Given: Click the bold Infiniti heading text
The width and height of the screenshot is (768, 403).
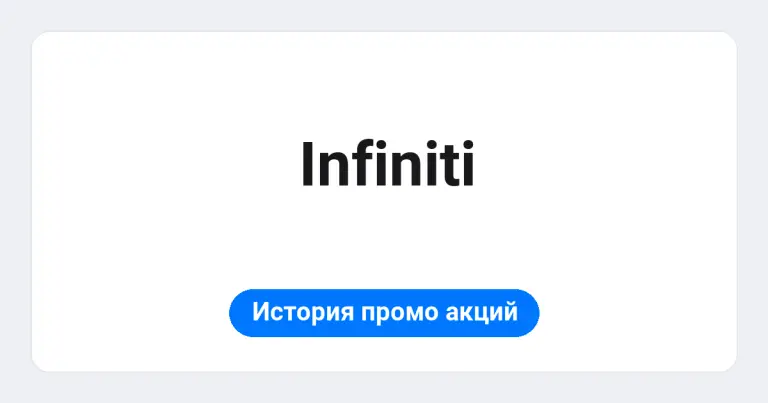Looking at the screenshot, I should 387,164.
